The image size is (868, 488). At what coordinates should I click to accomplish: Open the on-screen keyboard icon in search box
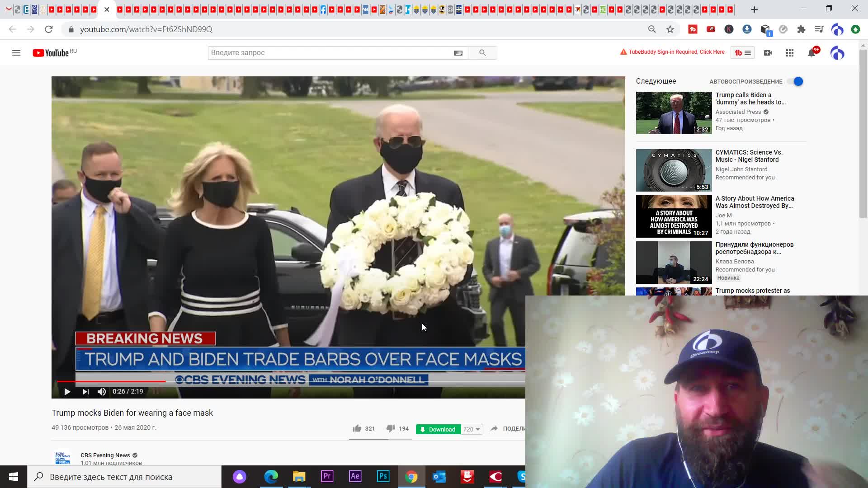(458, 53)
